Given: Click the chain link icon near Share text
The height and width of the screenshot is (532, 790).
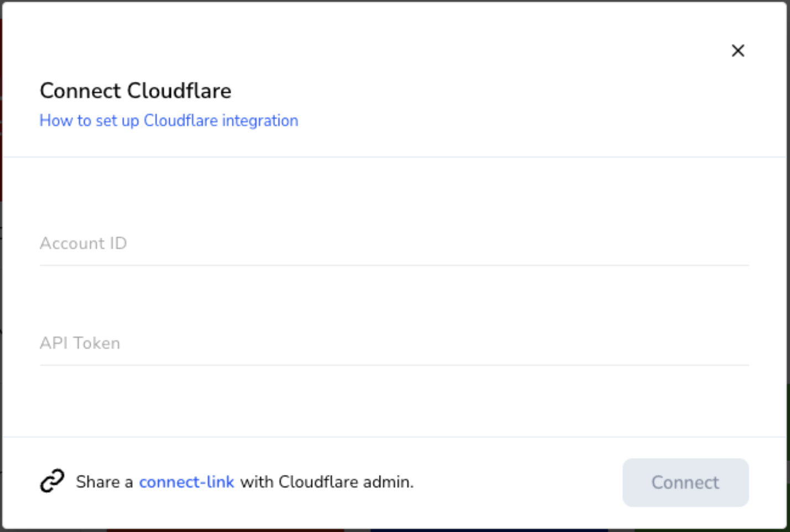Looking at the screenshot, I should point(53,481).
